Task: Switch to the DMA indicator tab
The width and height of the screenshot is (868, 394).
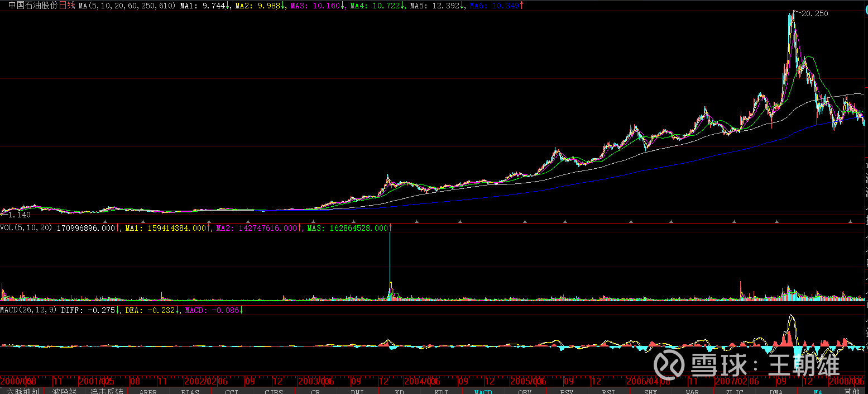Action: [776, 392]
